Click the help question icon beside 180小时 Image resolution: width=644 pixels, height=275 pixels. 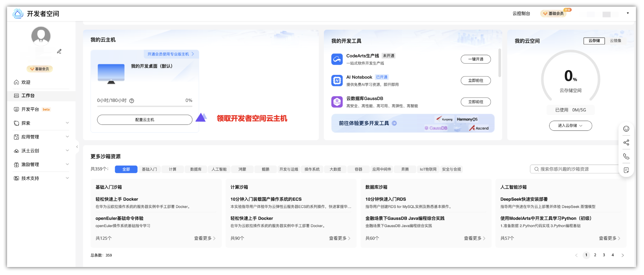tap(132, 101)
